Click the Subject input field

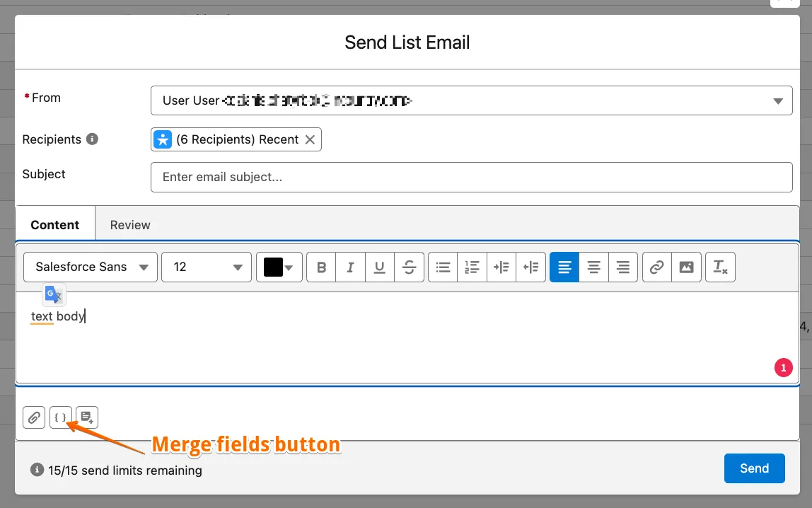[x=471, y=177]
